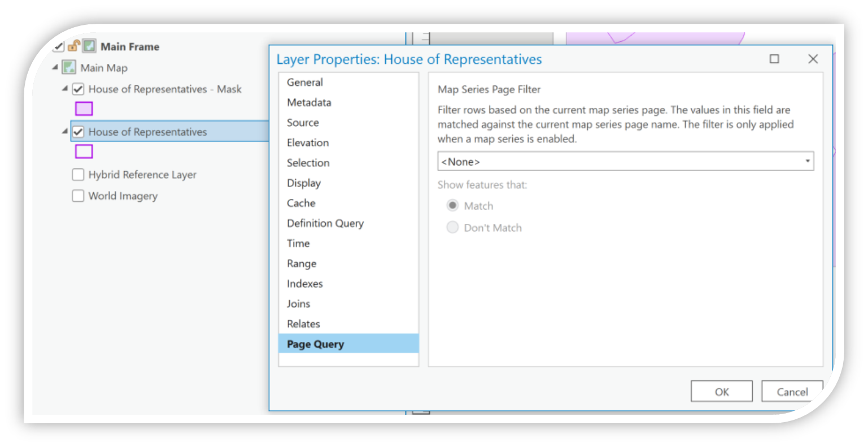Viewport: 868px width, 447px height.
Task: Open the Definition Query section
Action: (325, 223)
